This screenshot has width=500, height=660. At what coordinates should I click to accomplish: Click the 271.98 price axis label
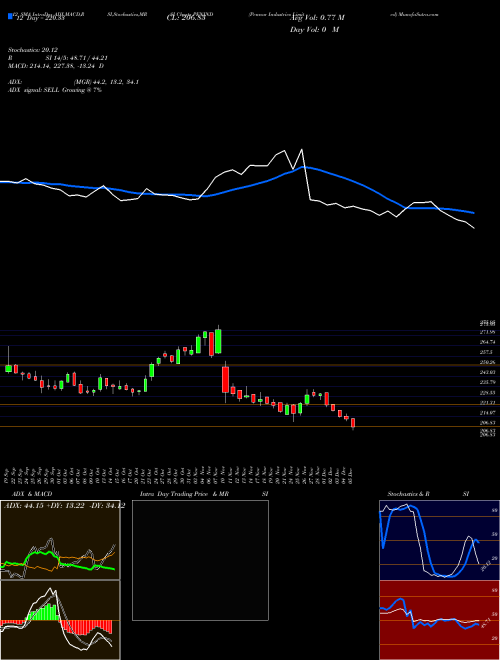(488, 333)
